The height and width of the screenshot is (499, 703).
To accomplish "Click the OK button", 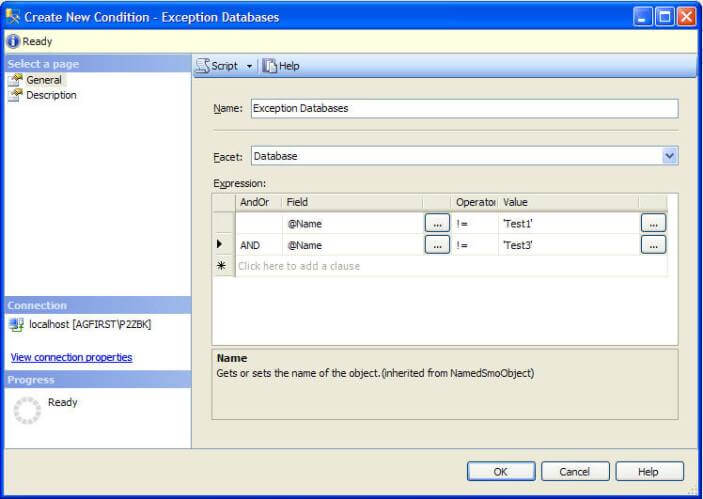I will pyautogui.click(x=501, y=472).
